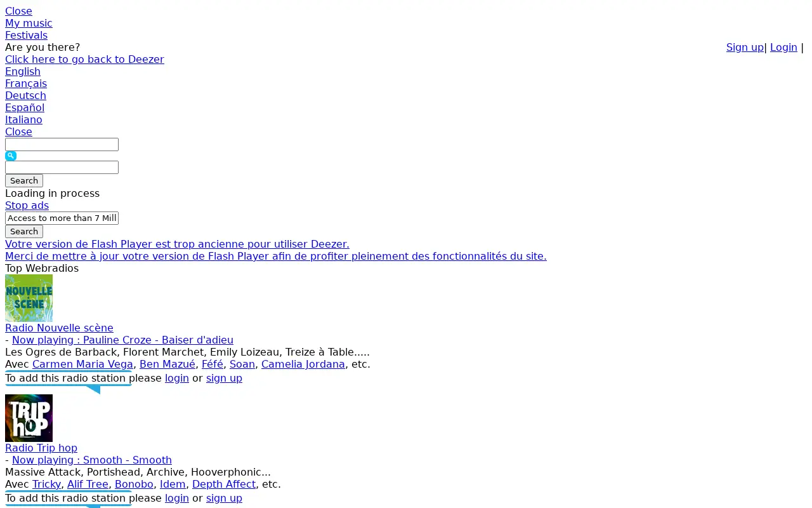Open the 'Merci de mettre à jour' link
This screenshot has height=508, width=812.
(275, 256)
